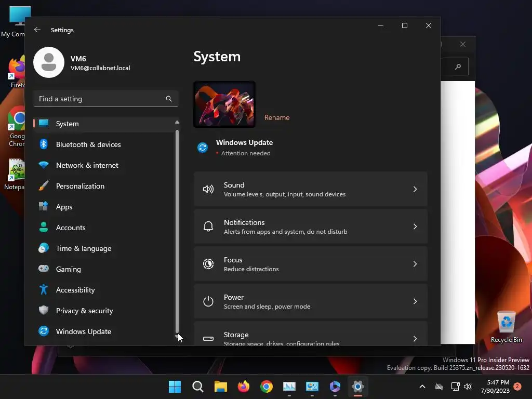Select Time & language
Image resolution: width=532 pixels, height=399 pixels.
(x=106, y=248)
